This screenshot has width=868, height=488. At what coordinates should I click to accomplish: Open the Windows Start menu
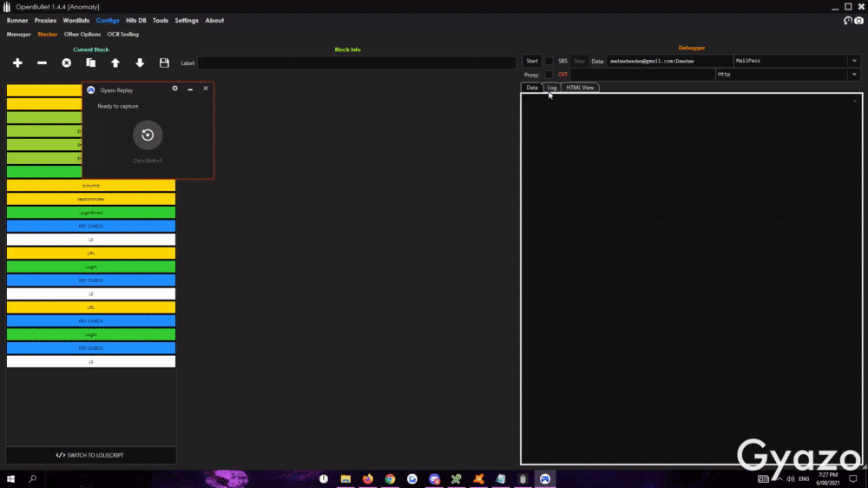coord(10,478)
